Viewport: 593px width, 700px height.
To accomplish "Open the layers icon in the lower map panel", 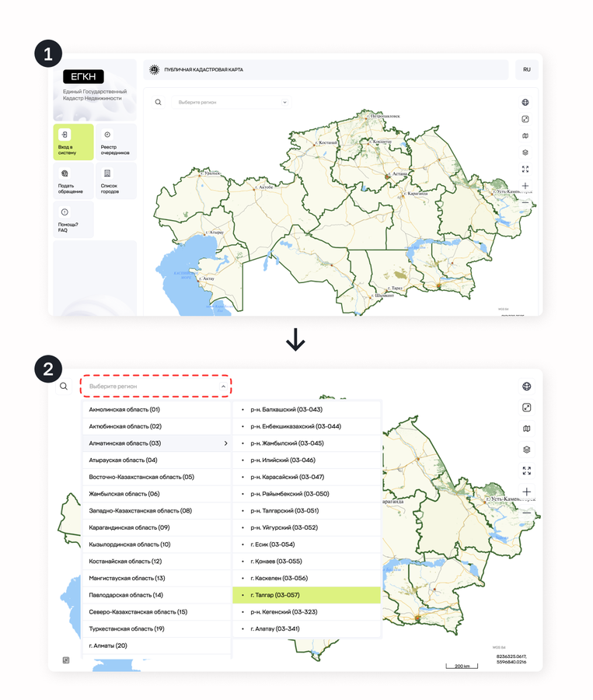I will [x=526, y=450].
